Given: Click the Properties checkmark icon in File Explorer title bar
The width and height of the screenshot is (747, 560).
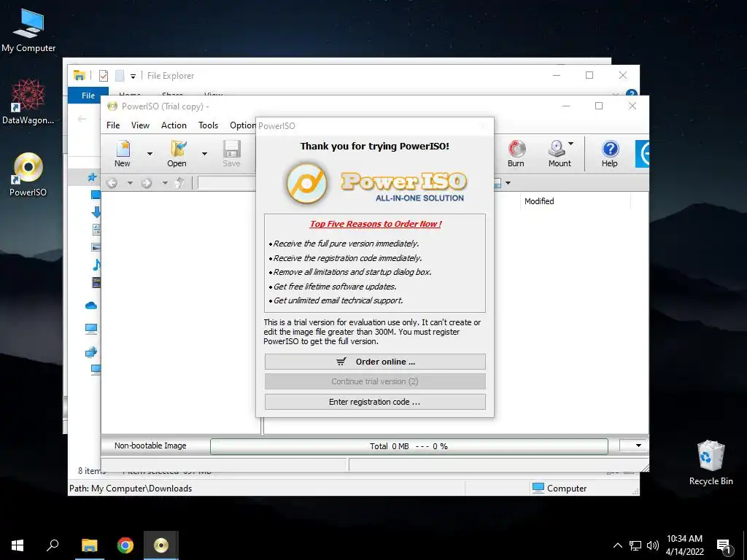Looking at the screenshot, I should (104, 76).
